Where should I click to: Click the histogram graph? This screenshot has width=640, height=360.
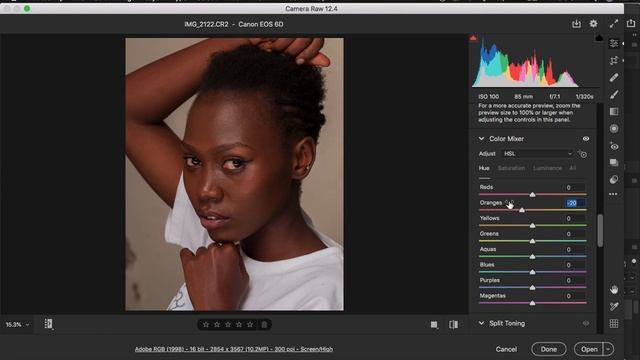click(535, 62)
